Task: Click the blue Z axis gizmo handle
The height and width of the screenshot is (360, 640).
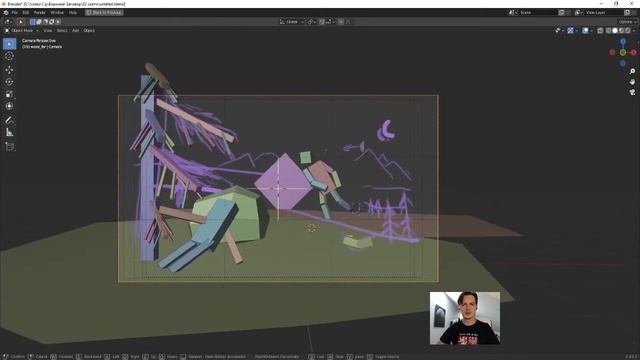Action: 623,42
